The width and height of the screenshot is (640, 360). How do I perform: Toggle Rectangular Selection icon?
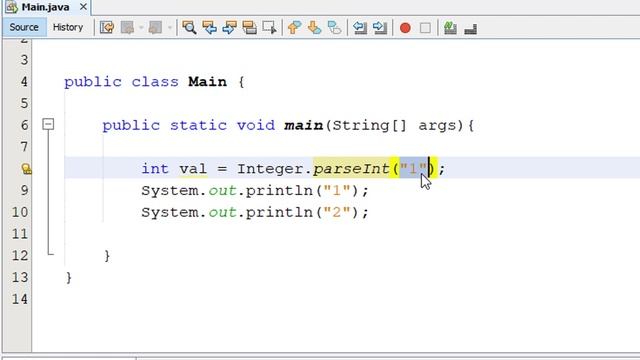269,28
